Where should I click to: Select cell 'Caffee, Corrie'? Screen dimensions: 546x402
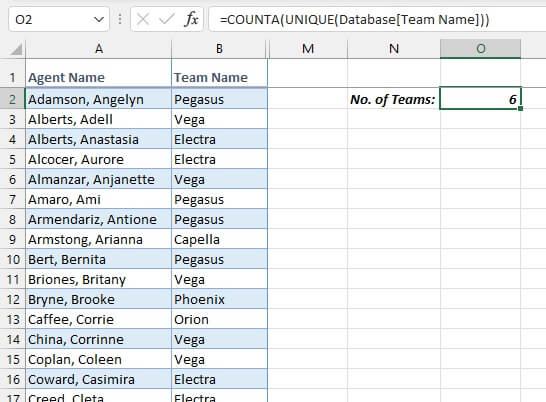99,319
